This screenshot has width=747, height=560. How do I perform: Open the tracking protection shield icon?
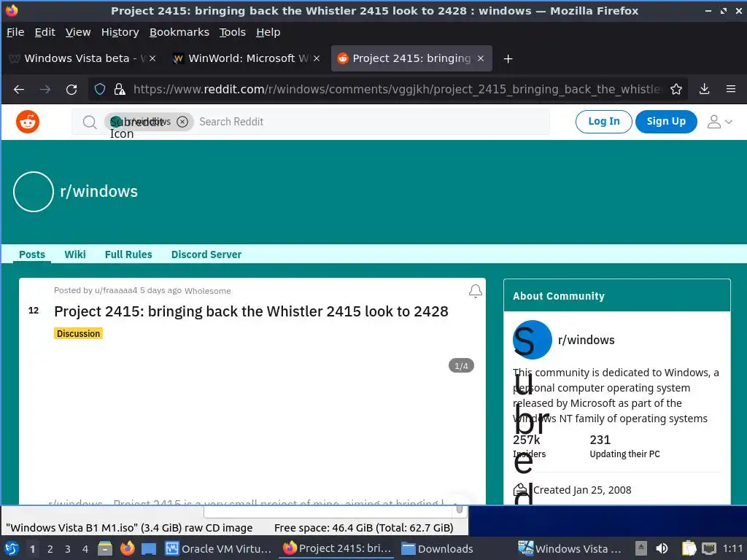tap(99, 90)
